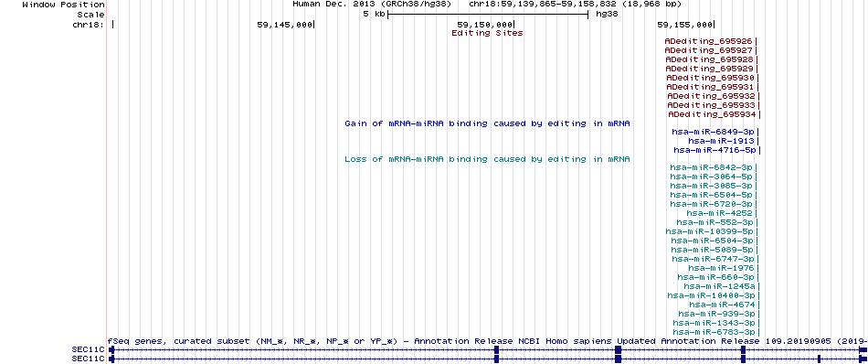Click the chr18:59,139,865-59,158,832 position text
The height and width of the screenshot is (364, 868).
pyautogui.click(x=575, y=4)
